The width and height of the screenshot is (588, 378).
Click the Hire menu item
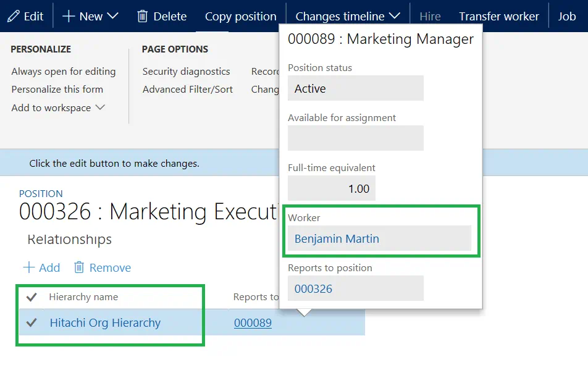430,17
